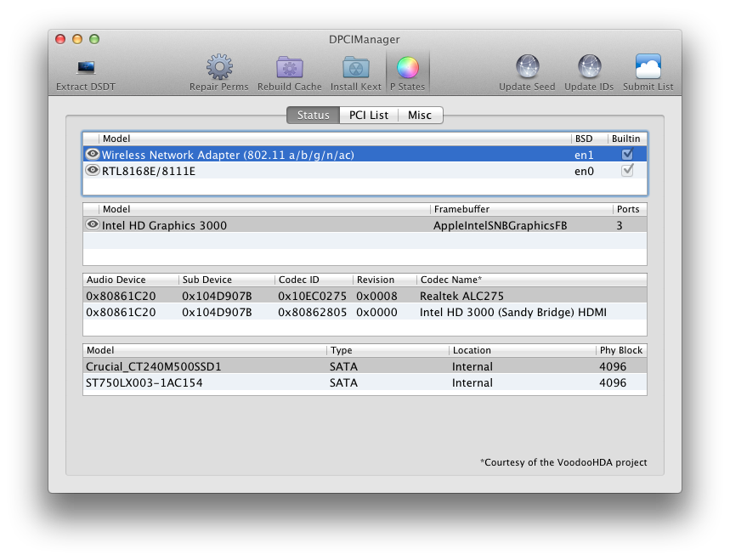
Task: Select the Status tab
Action: tap(313, 116)
